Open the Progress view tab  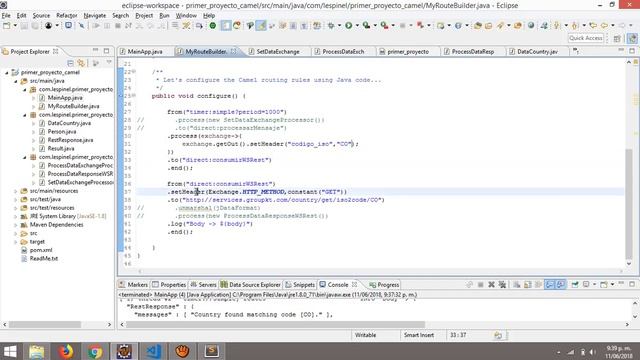tap(384, 284)
